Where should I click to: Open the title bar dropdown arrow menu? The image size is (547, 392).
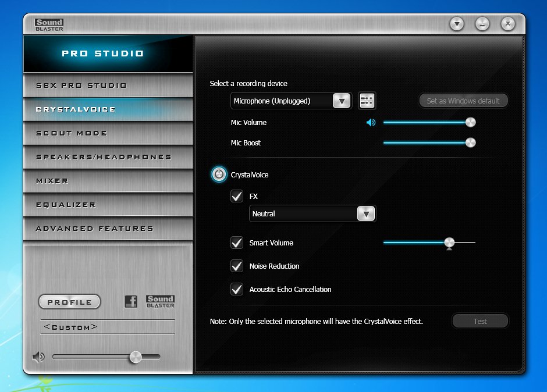pyautogui.click(x=457, y=24)
